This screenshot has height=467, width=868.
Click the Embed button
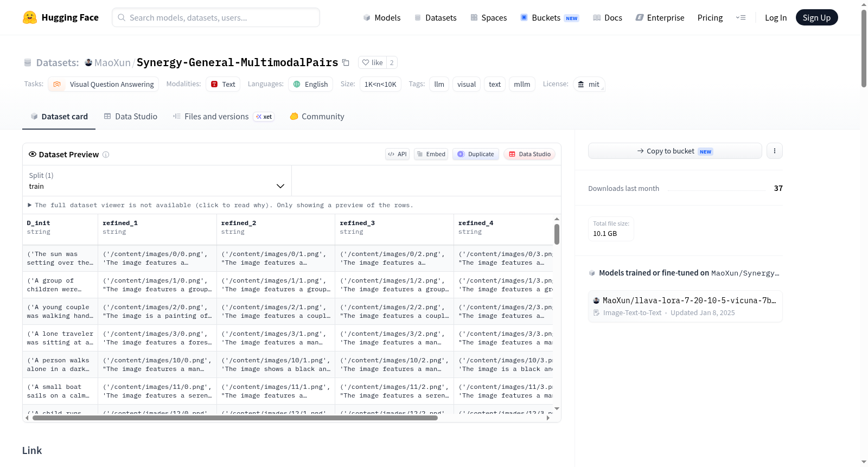pos(432,154)
